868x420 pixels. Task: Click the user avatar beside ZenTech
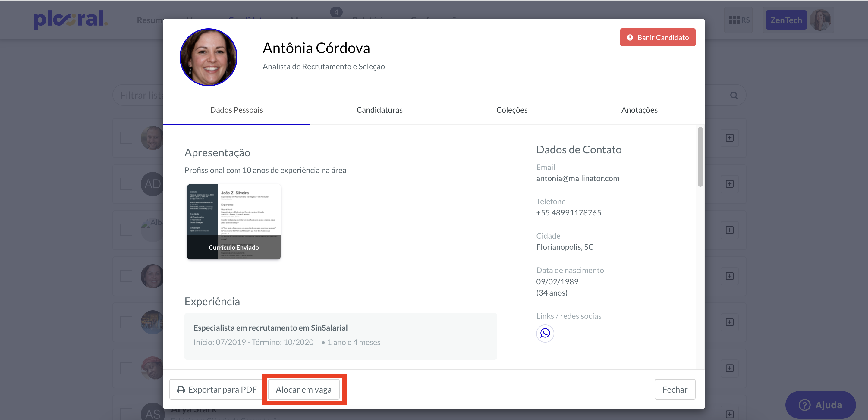click(x=820, y=20)
